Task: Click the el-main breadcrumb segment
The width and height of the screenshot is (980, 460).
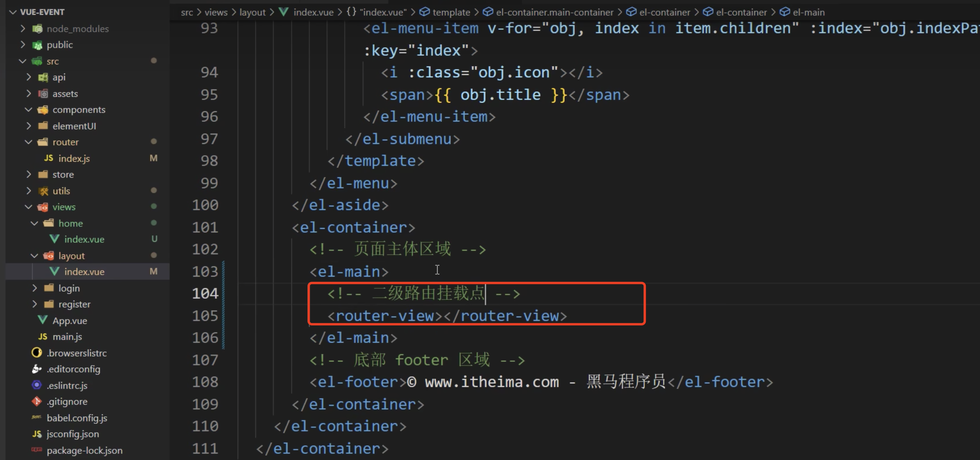Action: point(808,12)
